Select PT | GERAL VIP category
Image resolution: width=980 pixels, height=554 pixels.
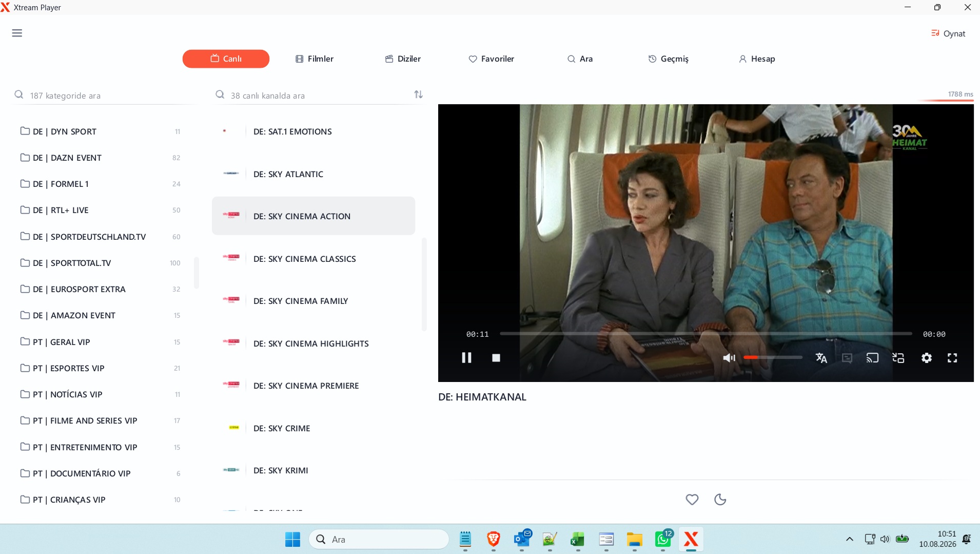coord(101,342)
